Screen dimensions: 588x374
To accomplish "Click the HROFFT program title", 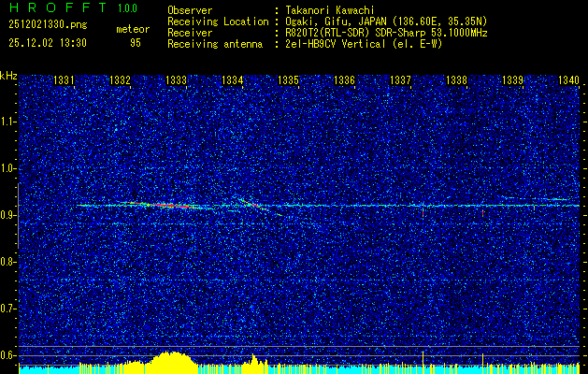I will 58,7.
